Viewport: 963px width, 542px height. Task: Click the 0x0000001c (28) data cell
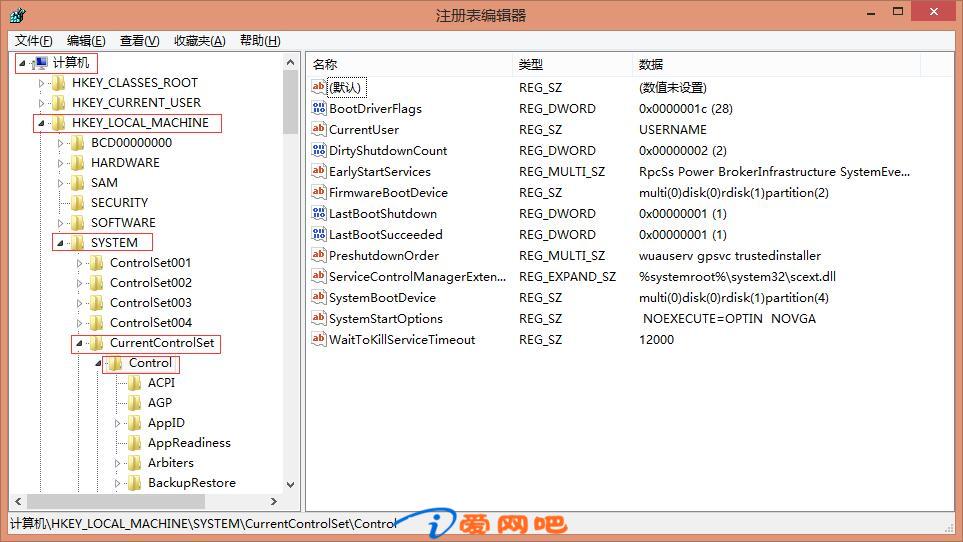tap(685, 109)
